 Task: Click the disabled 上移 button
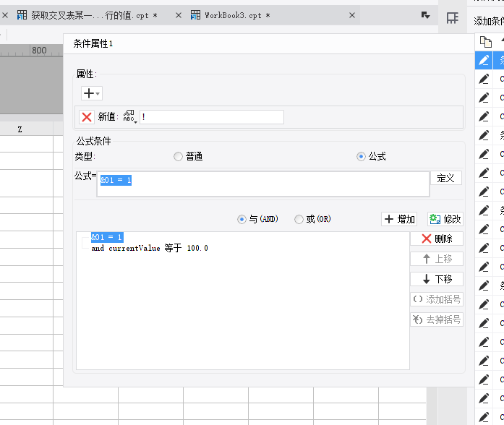tap(437, 259)
